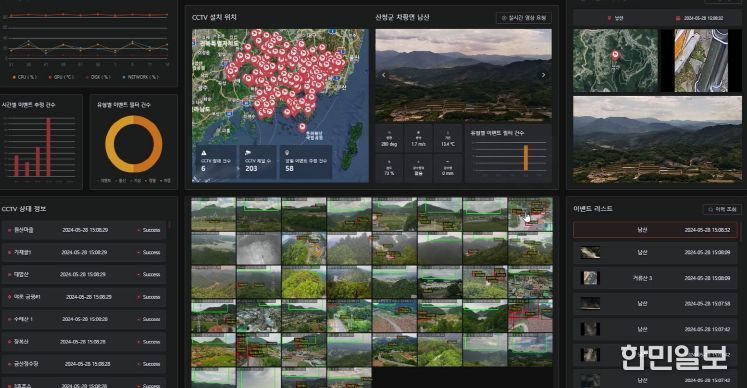The image size is (747, 388).
Task: Toggle NETWORK series in chart legend
Action: coord(141,77)
